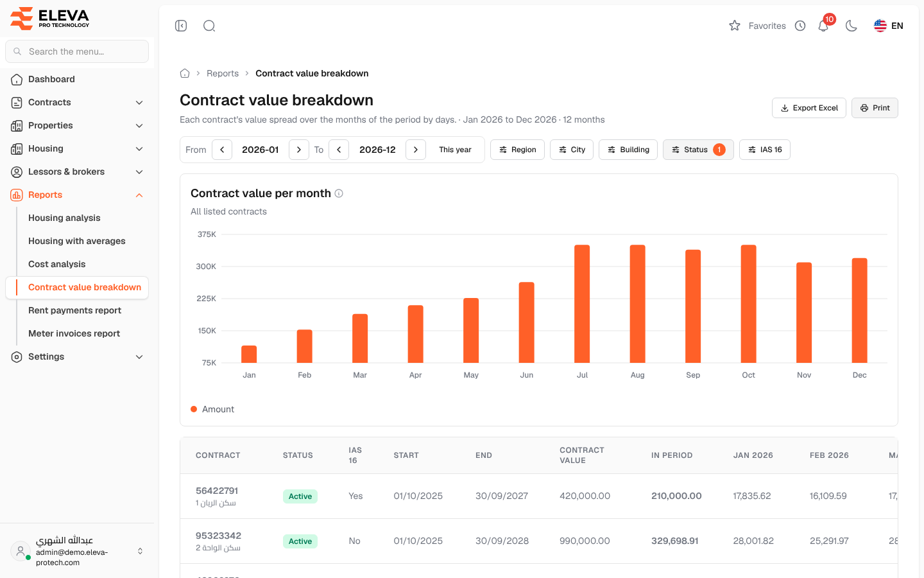Open Rent payments report
This screenshot has width=924, height=578.
pos(74,310)
